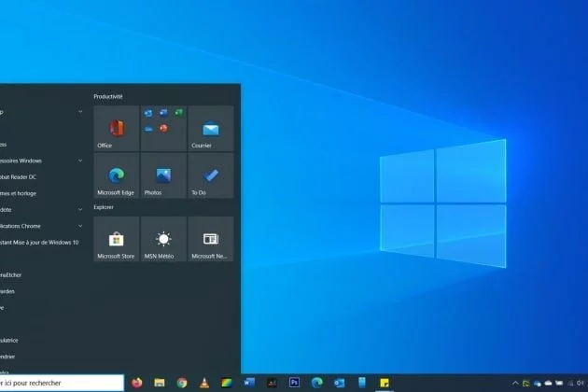The width and height of the screenshot is (588, 392).
Task: Open Acrobat Reader DC from app list
Action: [x=28, y=176]
